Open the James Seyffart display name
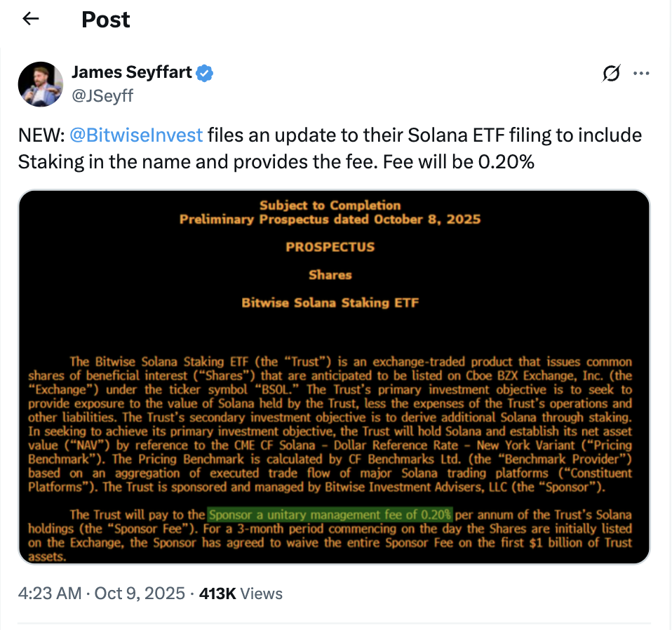This screenshot has height=630, width=672. point(131,72)
